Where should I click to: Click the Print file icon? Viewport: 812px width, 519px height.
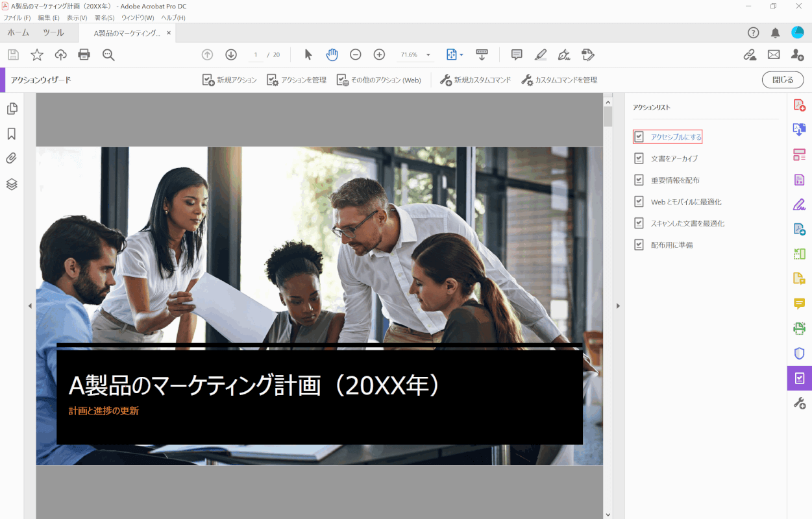click(84, 55)
